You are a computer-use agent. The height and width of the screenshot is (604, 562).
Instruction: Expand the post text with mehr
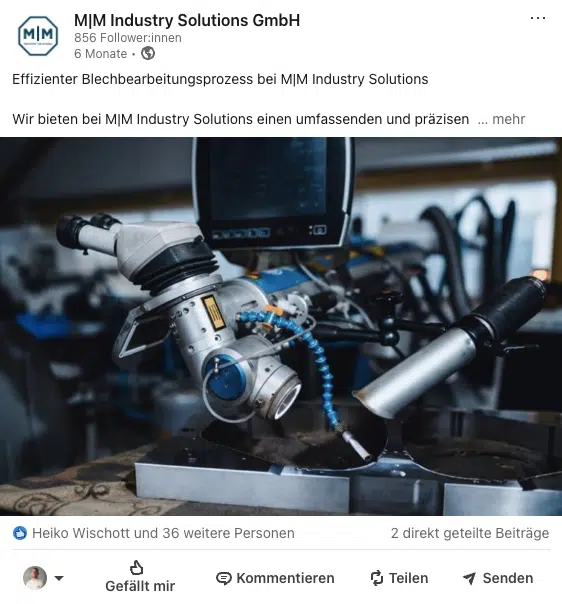click(x=508, y=119)
